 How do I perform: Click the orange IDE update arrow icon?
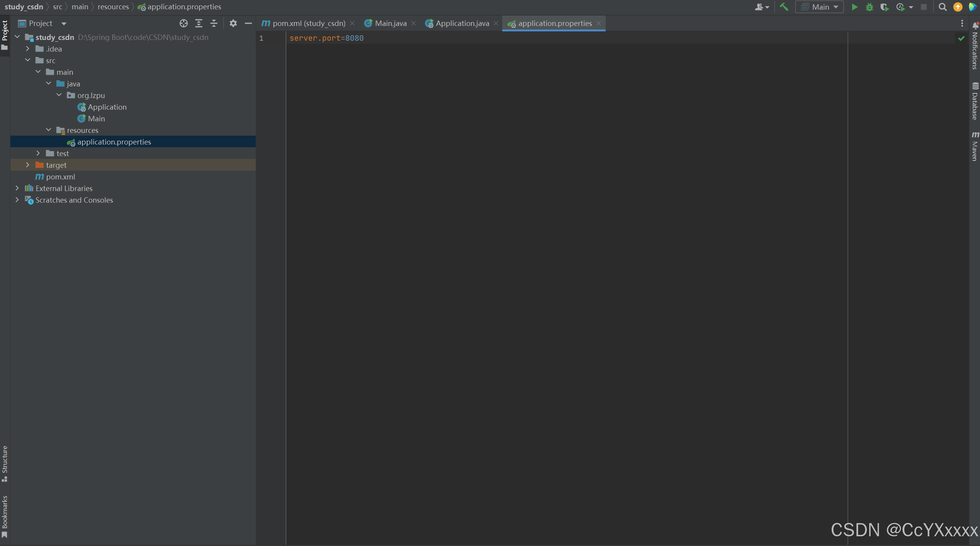coord(958,7)
